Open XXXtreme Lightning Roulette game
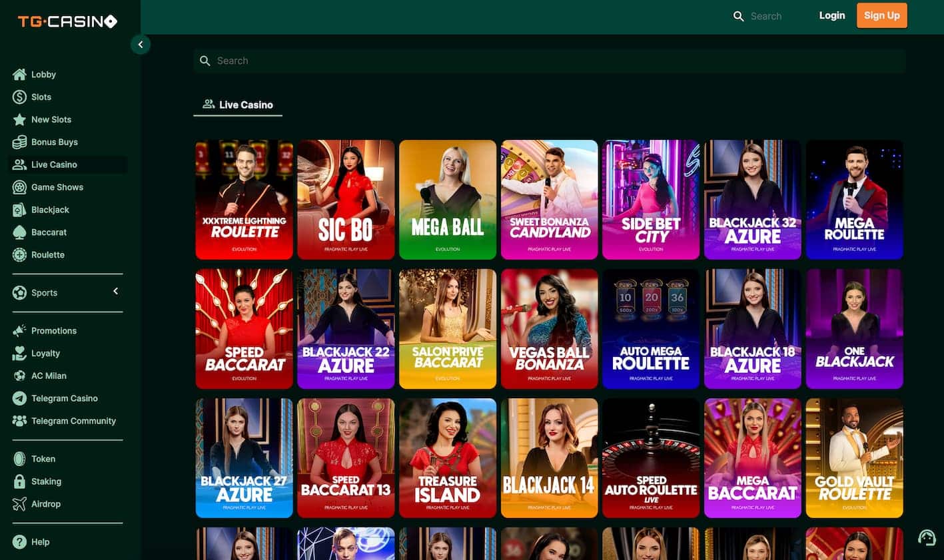The height and width of the screenshot is (560, 944). [x=244, y=200]
